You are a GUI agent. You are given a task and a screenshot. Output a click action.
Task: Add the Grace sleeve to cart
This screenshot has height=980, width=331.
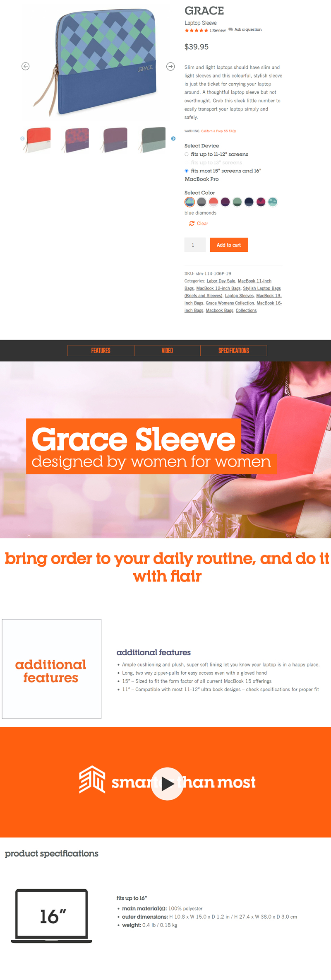(x=229, y=245)
